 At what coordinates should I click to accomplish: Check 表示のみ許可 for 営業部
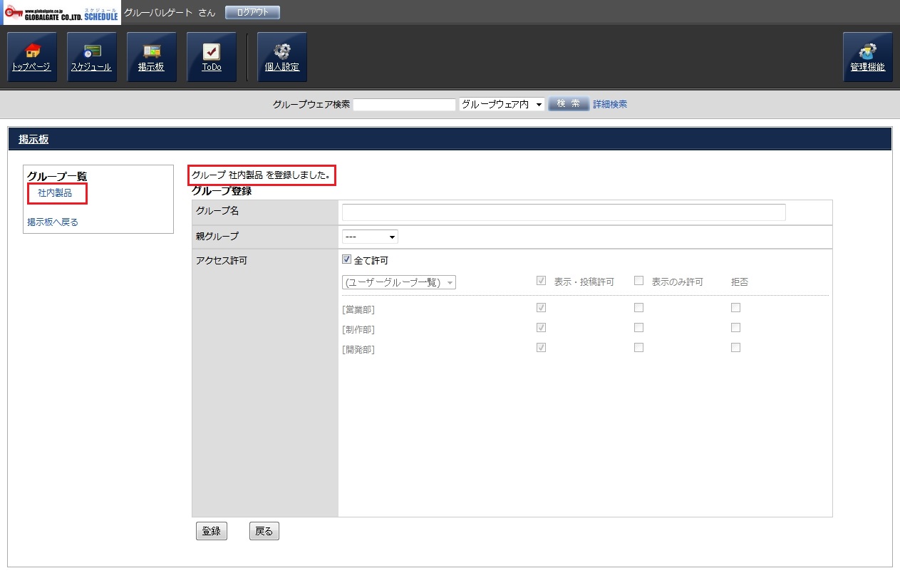[x=638, y=308]
